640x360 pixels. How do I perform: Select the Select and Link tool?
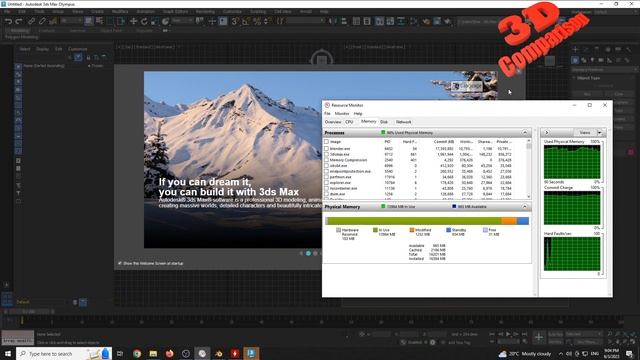tap(32, 21)
